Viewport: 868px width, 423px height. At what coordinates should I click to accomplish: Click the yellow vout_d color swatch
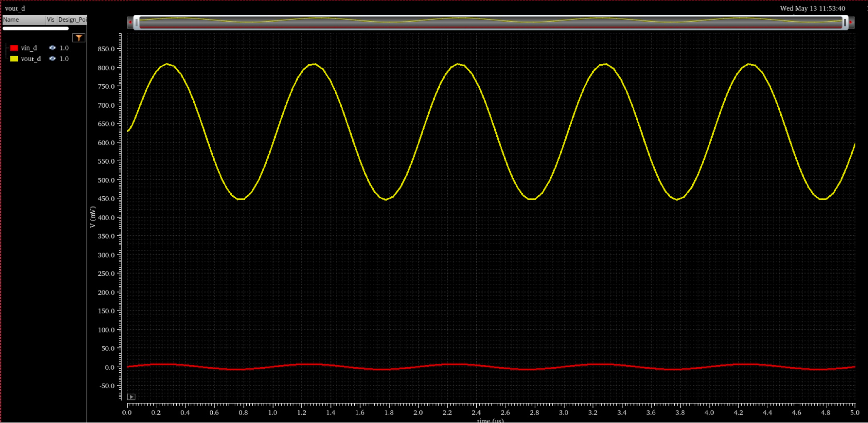(14, 59)
